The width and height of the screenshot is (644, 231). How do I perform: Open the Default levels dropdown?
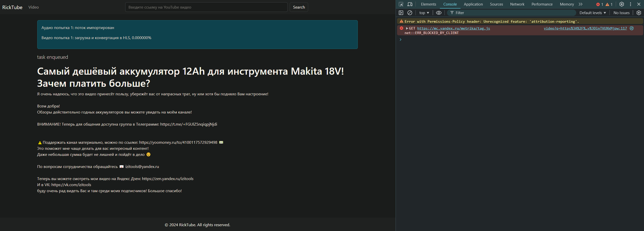pyautogui.click(x=592, y=13)
